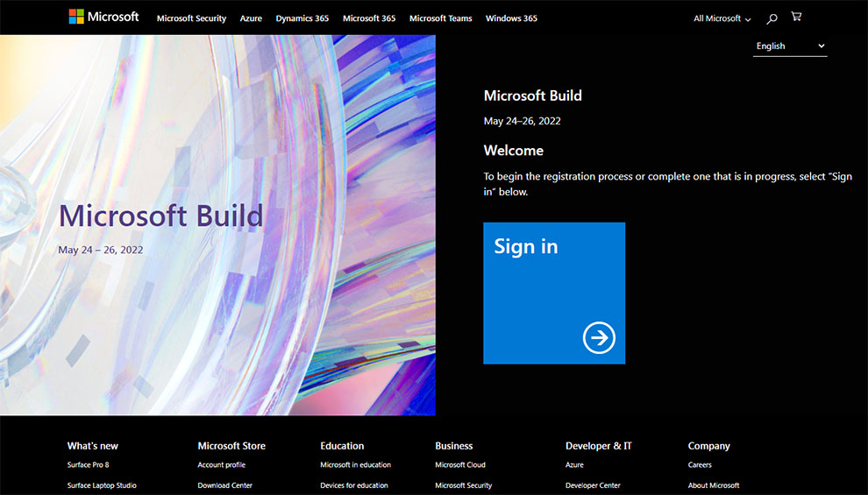Image resolution: width=868 pixels, height=495 pixels.
Task: Open Microsoft Security link under Business
Action: point(463,485)
